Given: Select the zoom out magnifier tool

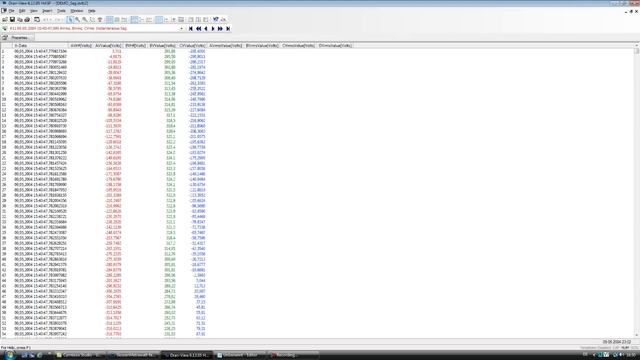Looking at the screenshot, I should point(85,20).
